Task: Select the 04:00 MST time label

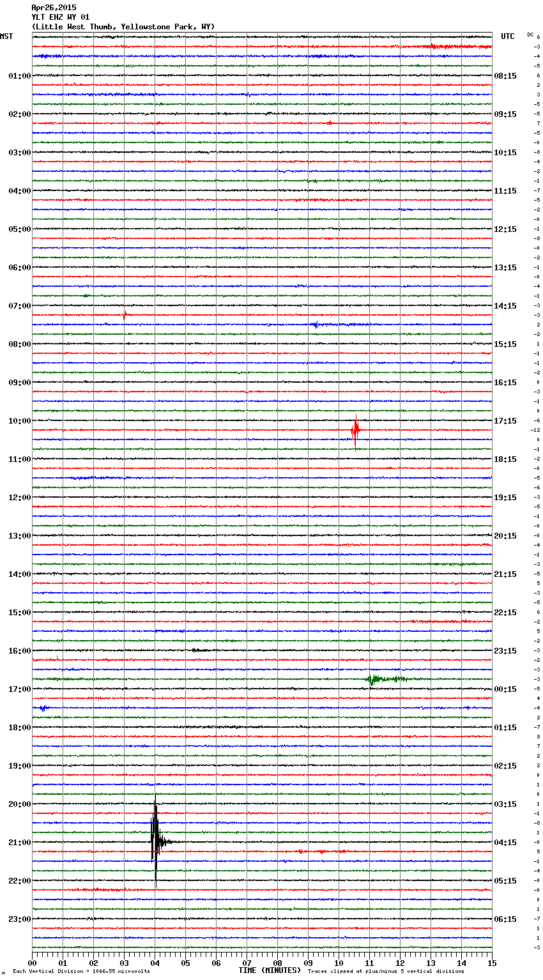Action: 20,191
